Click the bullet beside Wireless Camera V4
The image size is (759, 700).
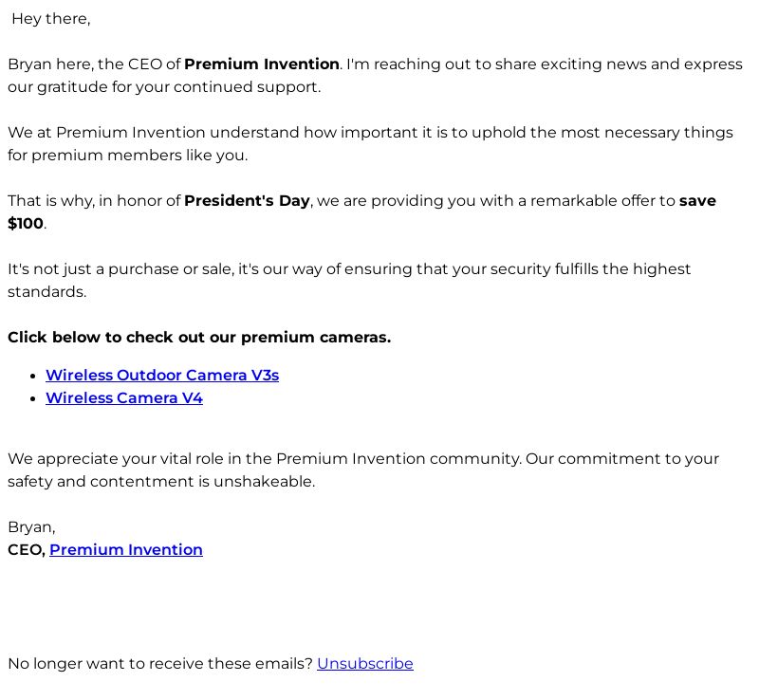(x=35, y=398)
